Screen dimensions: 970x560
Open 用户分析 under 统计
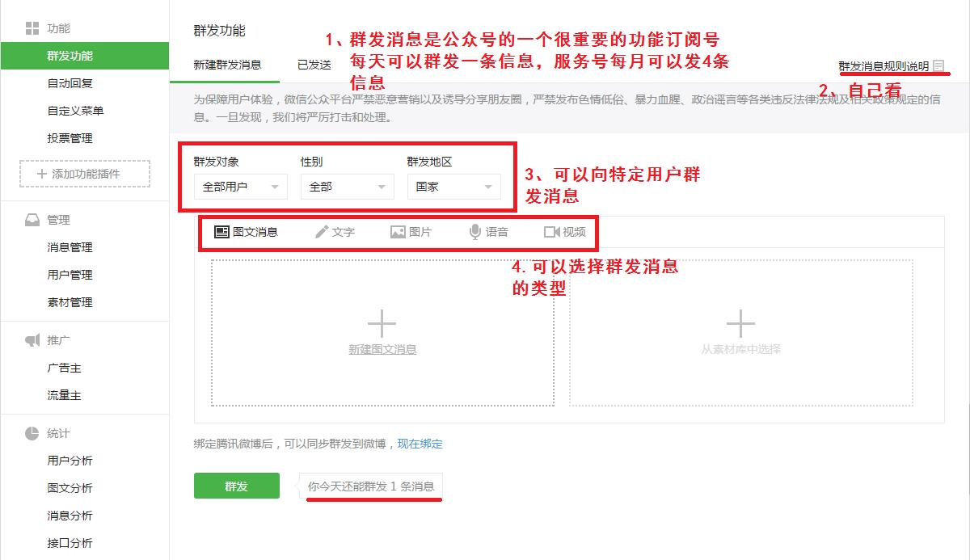(x=70, y=461)
